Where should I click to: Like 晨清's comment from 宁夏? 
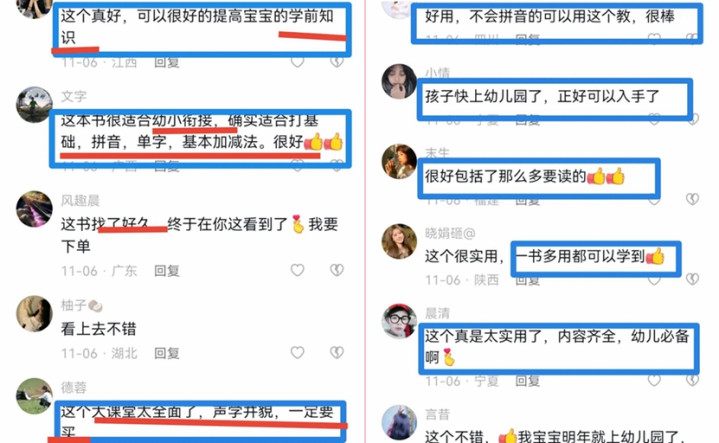(654, 380)
